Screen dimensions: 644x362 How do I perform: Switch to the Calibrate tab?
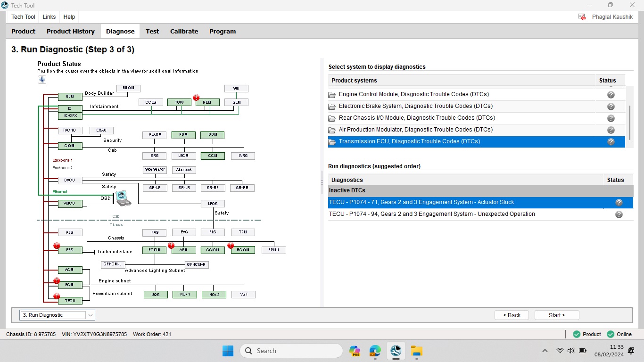[x=184, y=32]
